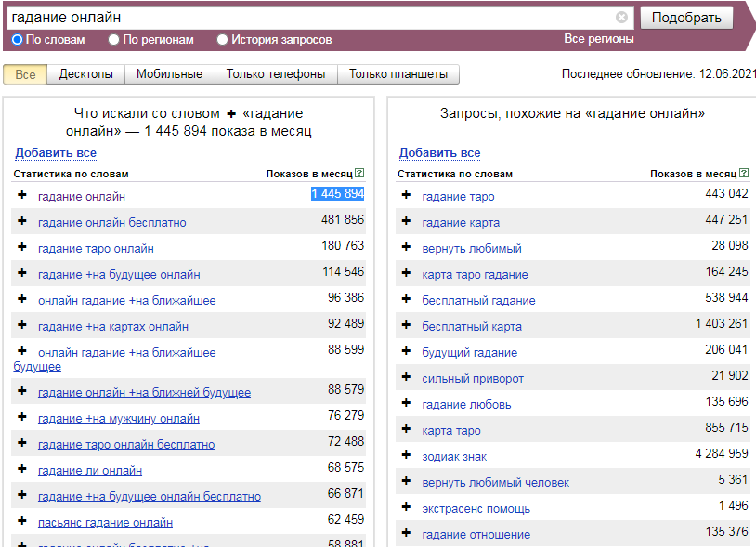Image resolution: width=756 pixels, height=547 pixels.
Task: Add 'карта таро гадание' plus icon
Action: coord(406,273)
